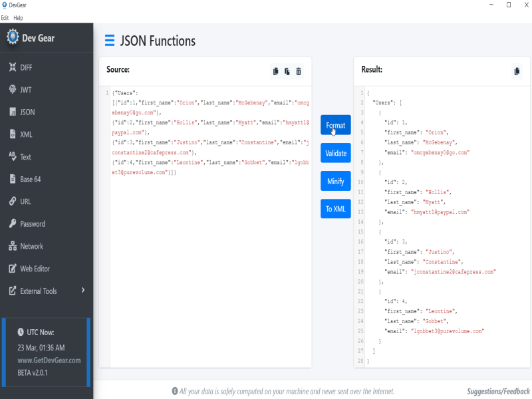This screenshot has width=532, height=399.
Task: Click the "email": "omcgebenay0@go.com" result line
Action: pos(427,152)
